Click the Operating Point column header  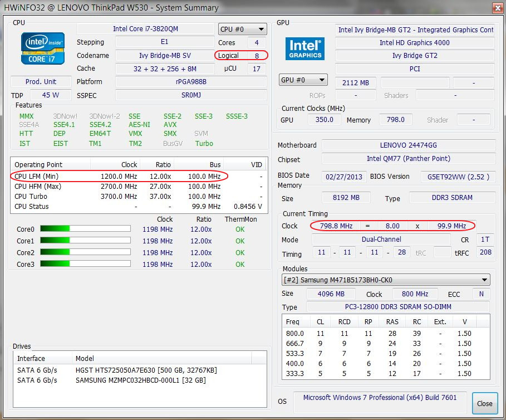pyautogui.click(x=51, y=165)
